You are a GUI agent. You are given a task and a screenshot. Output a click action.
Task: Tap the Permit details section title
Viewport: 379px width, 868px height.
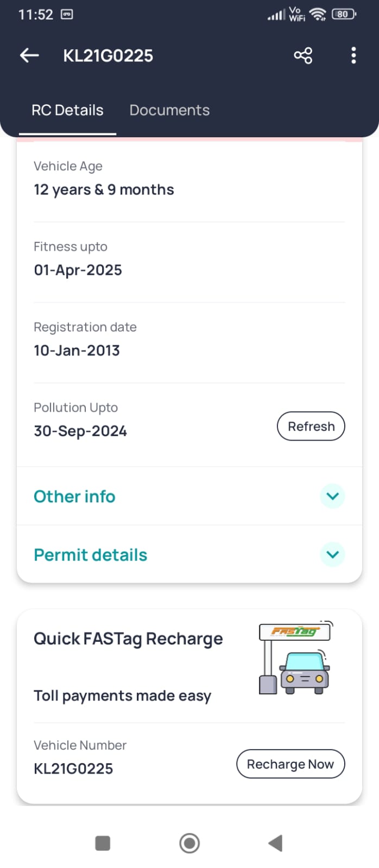pos(90,555)
